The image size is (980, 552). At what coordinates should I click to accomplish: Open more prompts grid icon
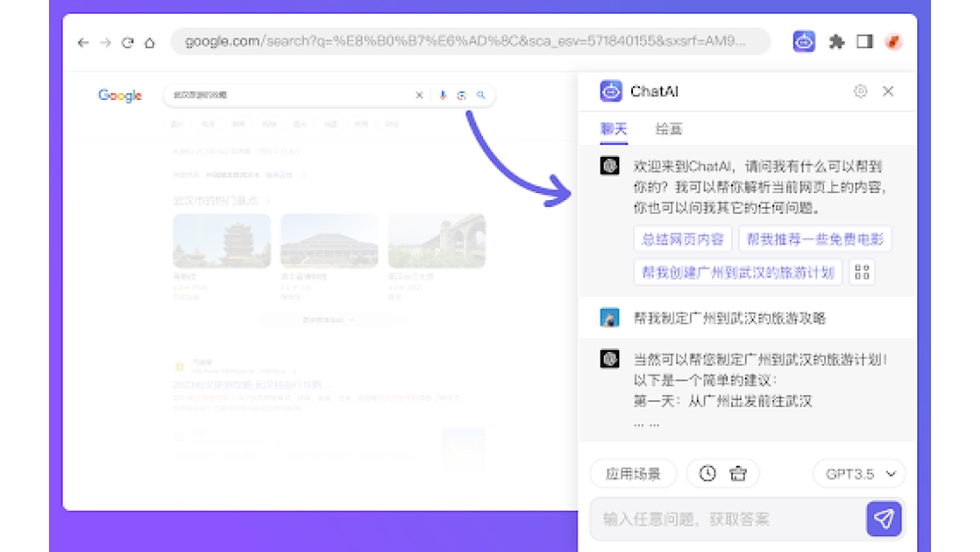click(861, 273)
